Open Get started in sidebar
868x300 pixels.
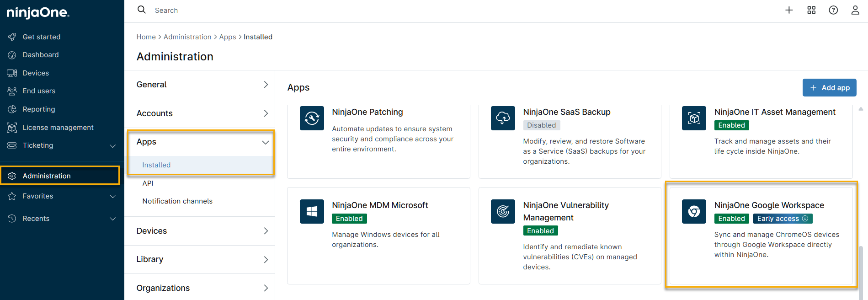pyautogui.click(x=42, y=37)
